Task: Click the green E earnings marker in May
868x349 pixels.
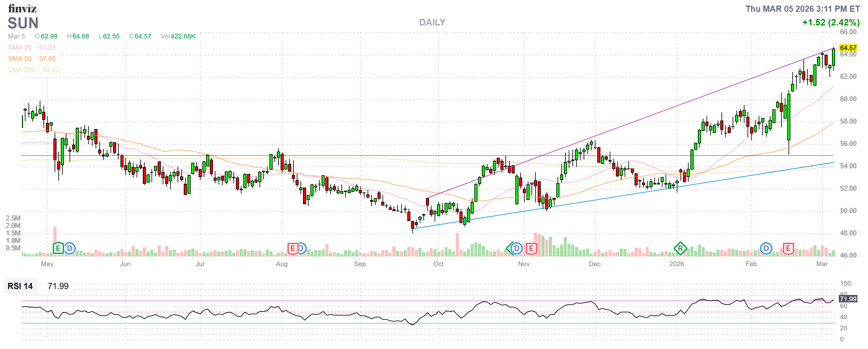Action: tap(58, 249)
